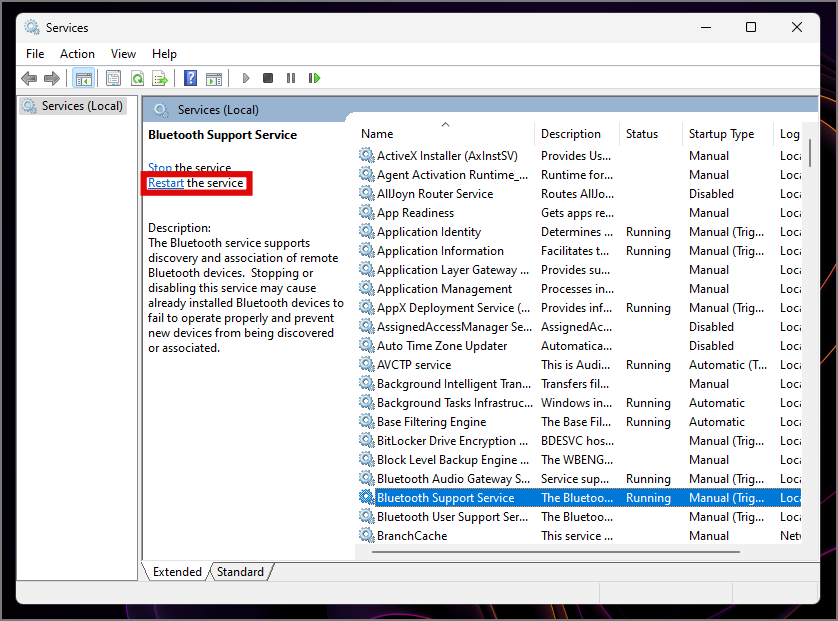Select the AppX Deployment Service row
The height and width of the screenshot is (621, 838).
coord(579,308)
